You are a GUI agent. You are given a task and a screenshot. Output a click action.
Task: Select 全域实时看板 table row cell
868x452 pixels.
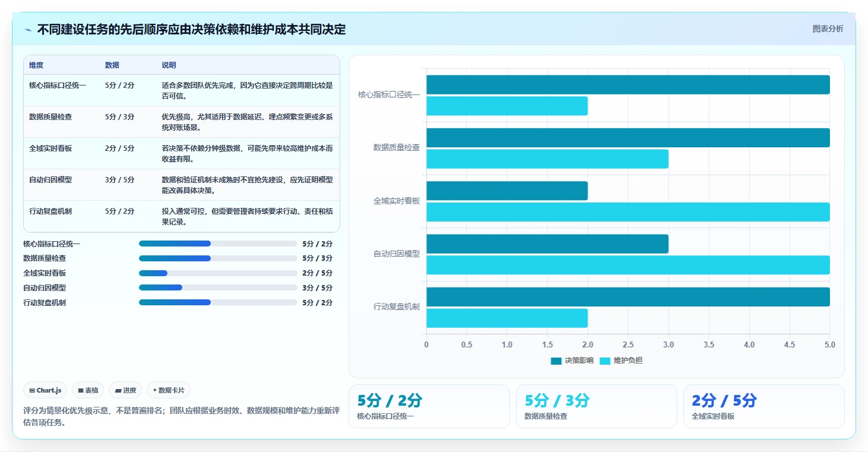click(50, 148)
